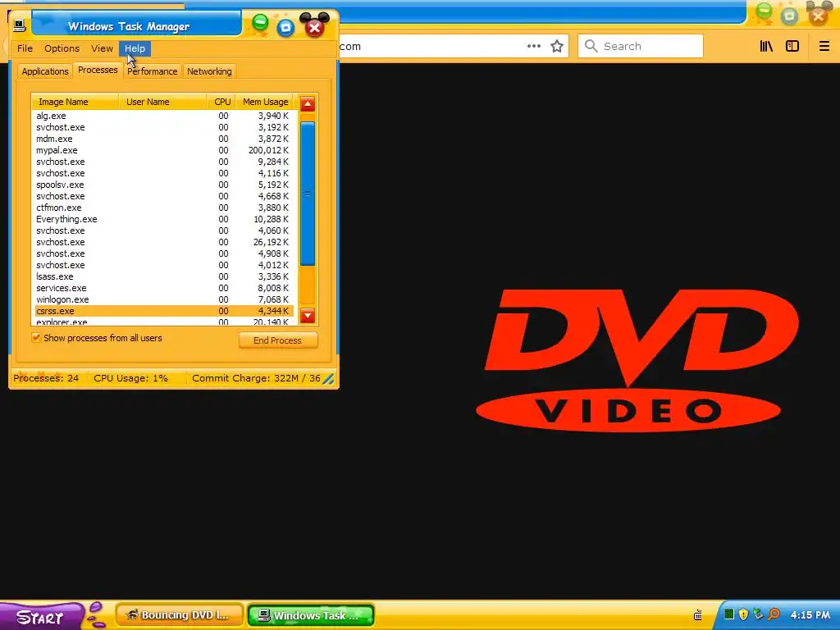Click the language bar keyboard icon in taskbar

click(x=697, y=615)
